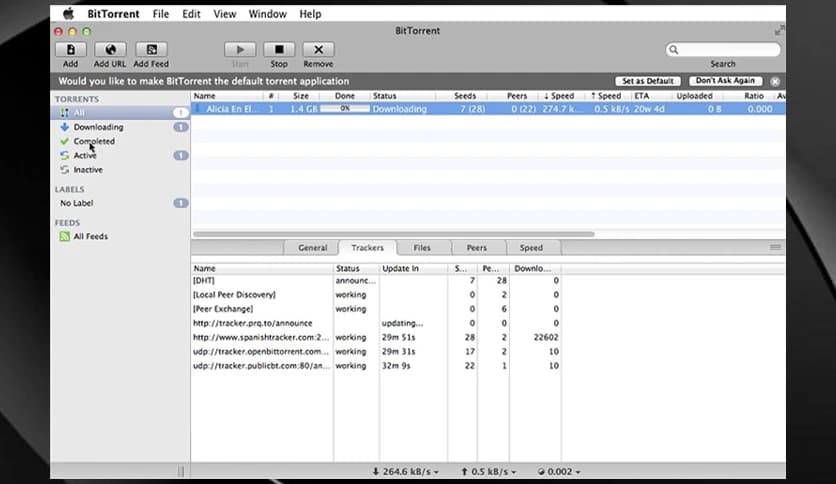Viewport: 836px width, 484px height.
Task: Click the Completed green checkmark icon
Action: pyautogui.click(x=65, y=141)
